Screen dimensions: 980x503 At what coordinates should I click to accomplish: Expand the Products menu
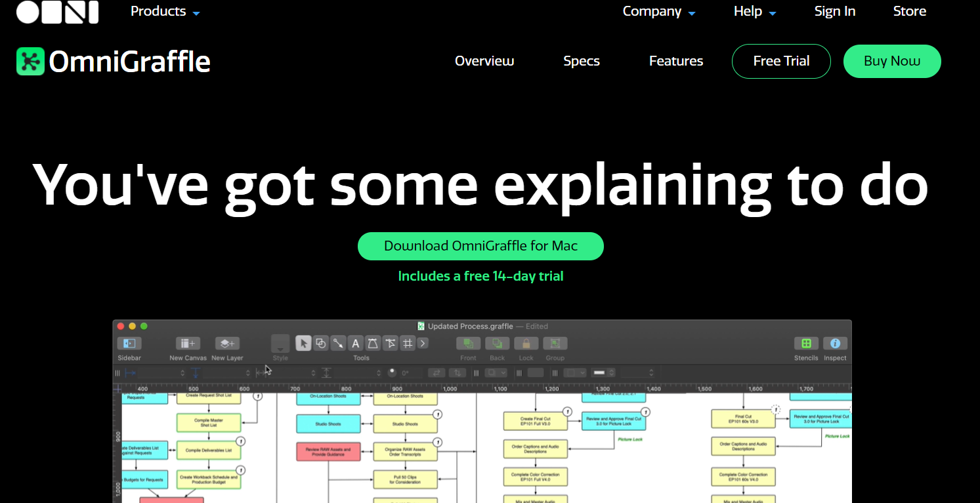tap(165, 11)
